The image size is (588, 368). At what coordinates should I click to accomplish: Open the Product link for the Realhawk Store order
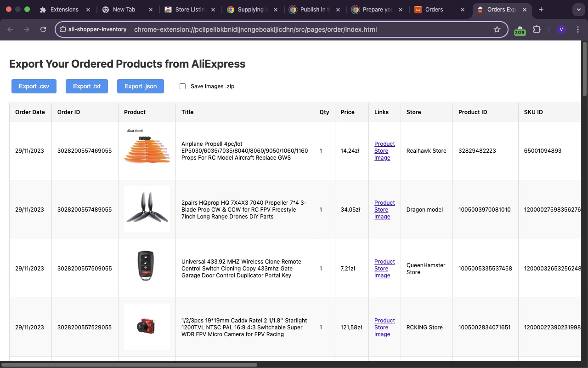pos(384,144)
